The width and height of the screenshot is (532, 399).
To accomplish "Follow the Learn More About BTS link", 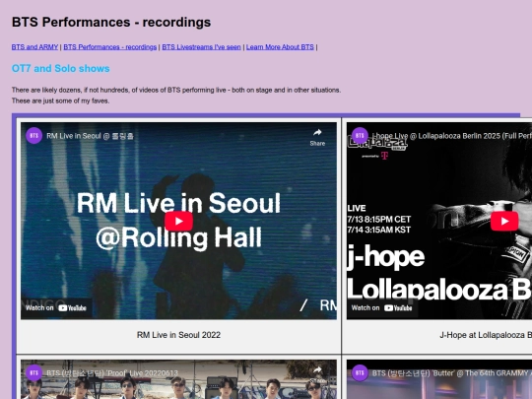I will 280,47.
